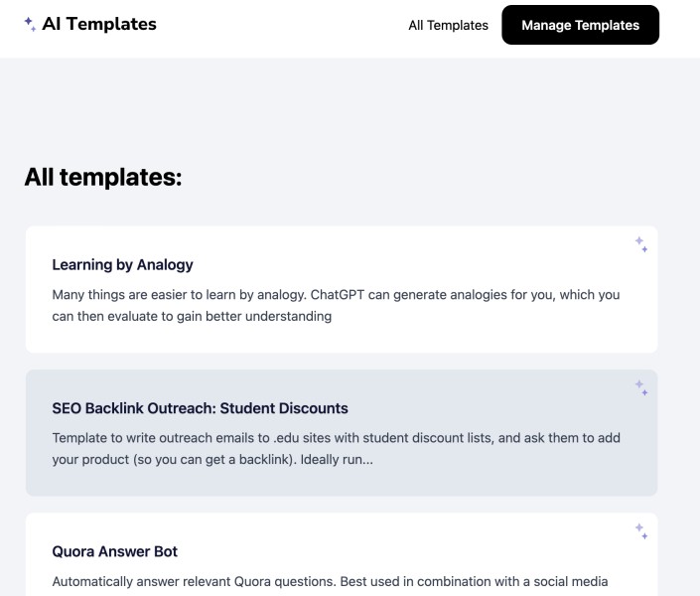
Task: Click sparkle icon on Learning by Analogy card
Action: (641, 244)
